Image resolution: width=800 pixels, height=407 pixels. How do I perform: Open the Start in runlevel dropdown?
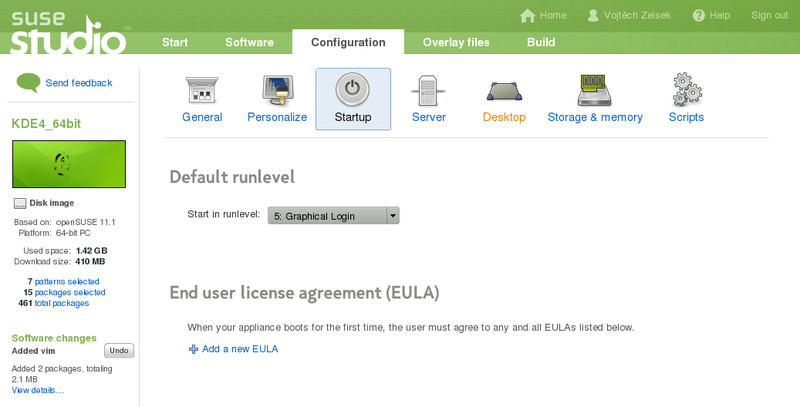333,216
